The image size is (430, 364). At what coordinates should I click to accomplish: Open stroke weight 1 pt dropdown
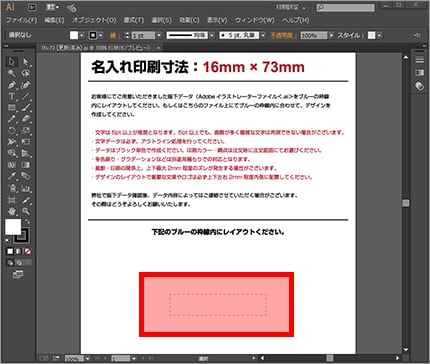click(159, 35)
